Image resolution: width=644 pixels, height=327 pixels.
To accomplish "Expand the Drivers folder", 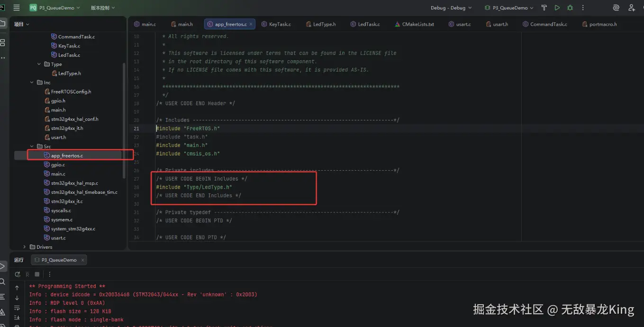I will pyautogui.click(x=25, y=247).
